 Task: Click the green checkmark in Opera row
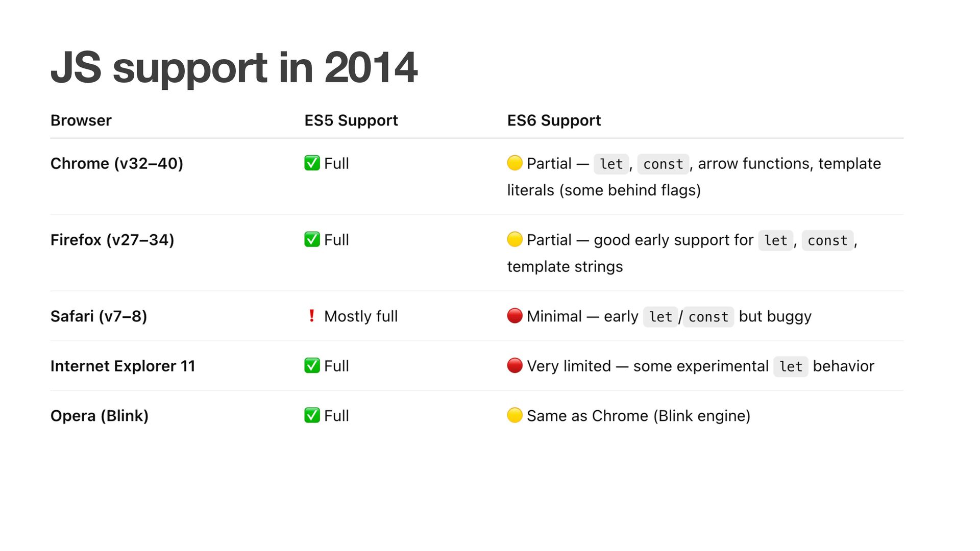[312, 415]
